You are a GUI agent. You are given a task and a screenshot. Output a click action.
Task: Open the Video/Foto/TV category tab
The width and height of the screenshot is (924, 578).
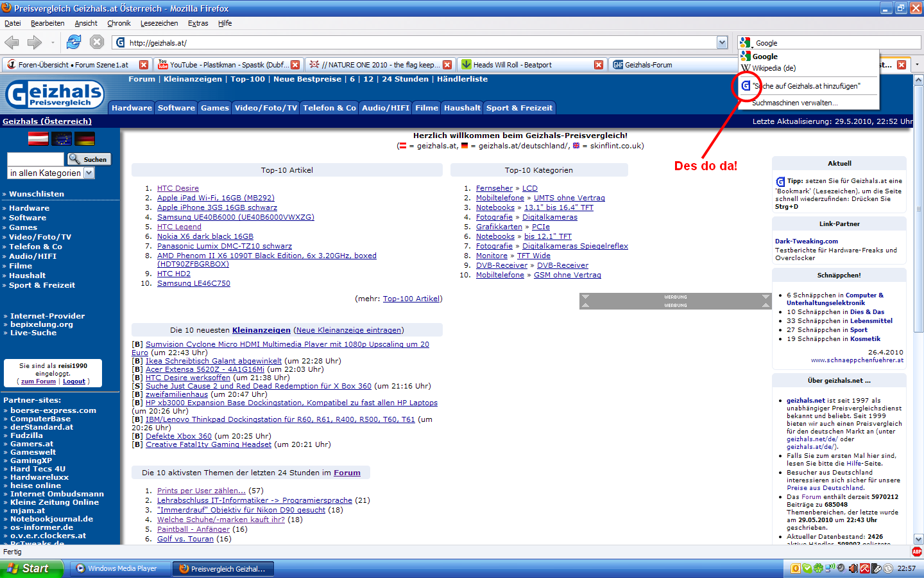266,108
